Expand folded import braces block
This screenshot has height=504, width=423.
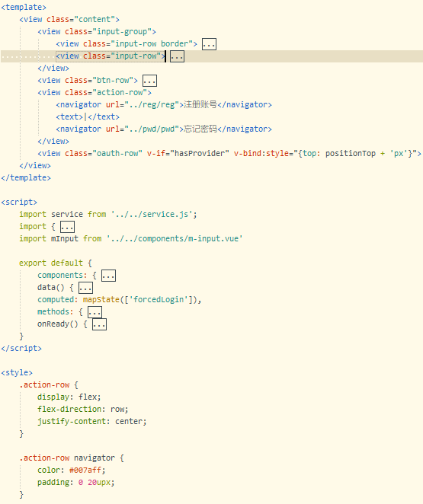point(67,227)
